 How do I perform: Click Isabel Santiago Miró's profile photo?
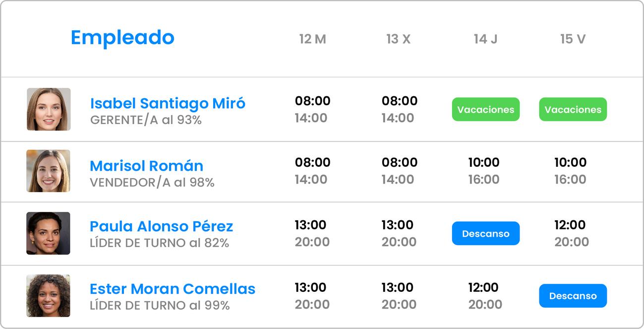pyautogui.click(x=49, y=109)
